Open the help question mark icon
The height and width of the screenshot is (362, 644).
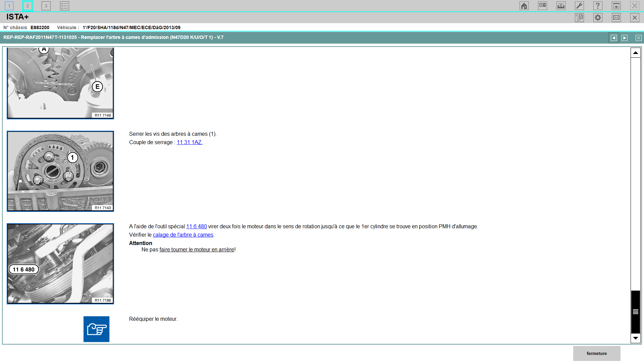[598, 6]
